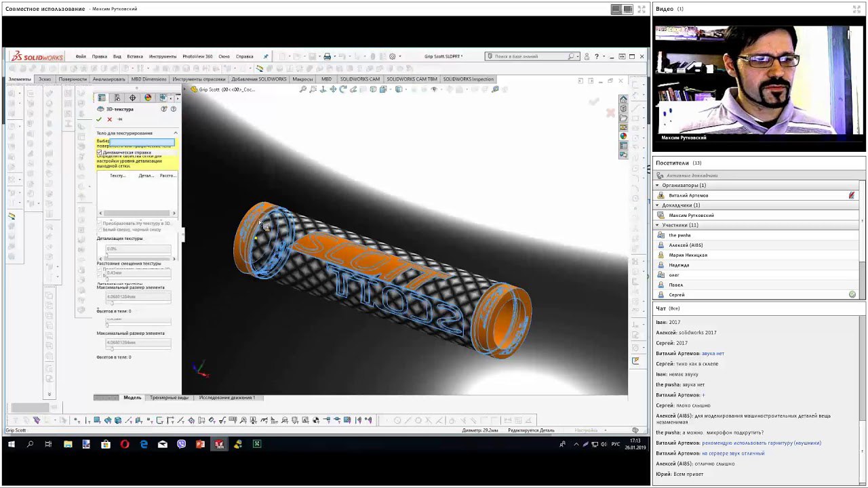Open Excel from the taskbar
The width and height of the screenshot is (868, 488).
click(257, 445)
